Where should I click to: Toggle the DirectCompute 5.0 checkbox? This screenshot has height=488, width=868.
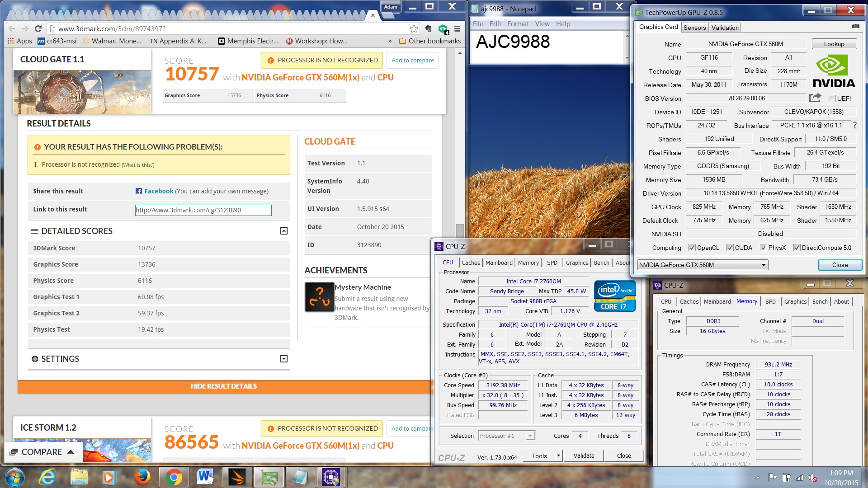[797, 248]
